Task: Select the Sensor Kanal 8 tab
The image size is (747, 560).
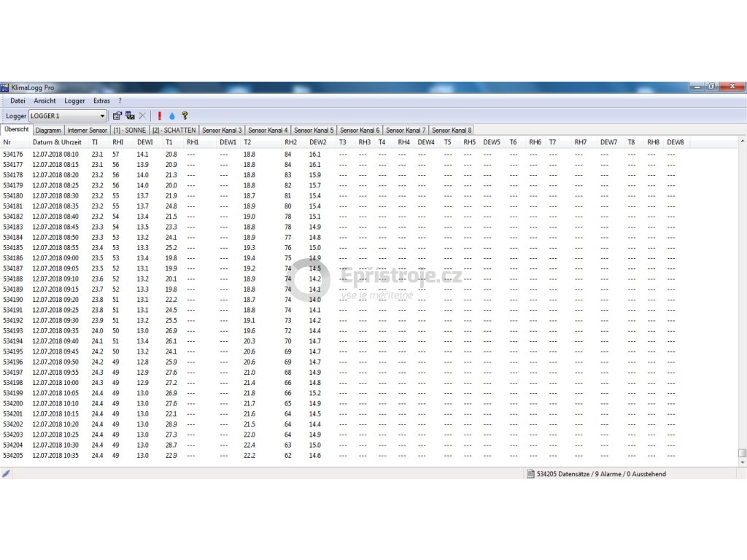Action: pos(452,131)
